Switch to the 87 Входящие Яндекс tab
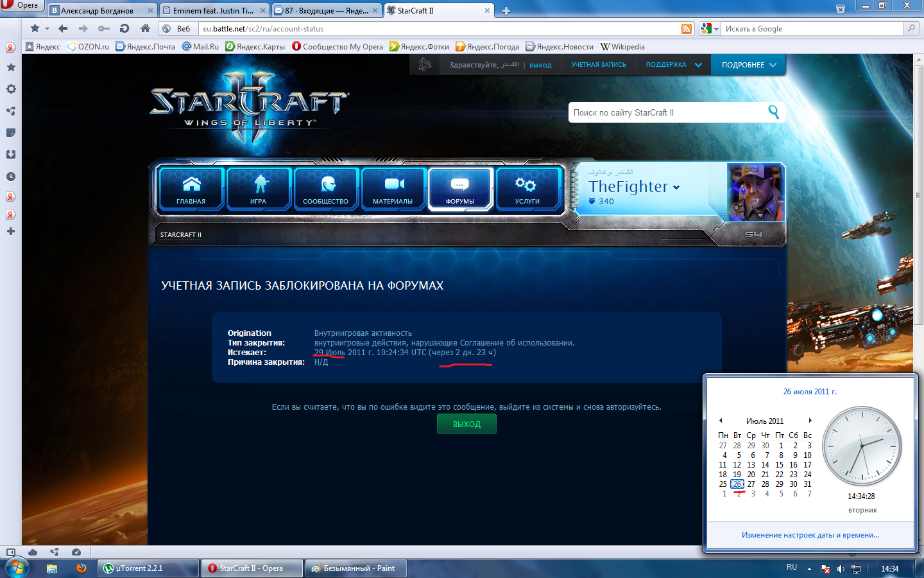Screen dimensions: 924x578 point(327,11)
